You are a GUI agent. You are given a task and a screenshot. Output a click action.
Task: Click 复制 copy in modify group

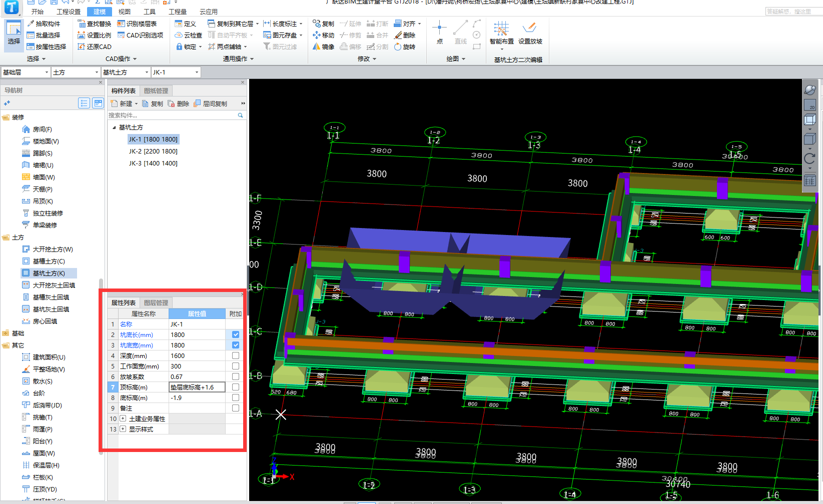(324, 23)
